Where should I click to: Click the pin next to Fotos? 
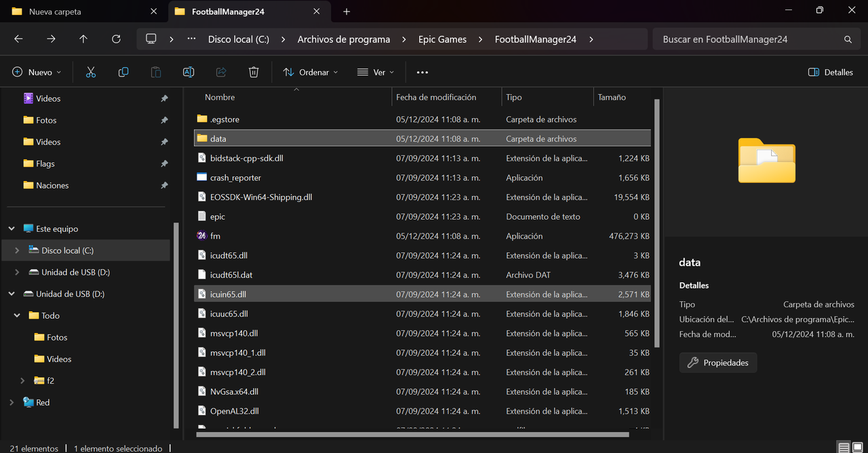pos(164,120)
